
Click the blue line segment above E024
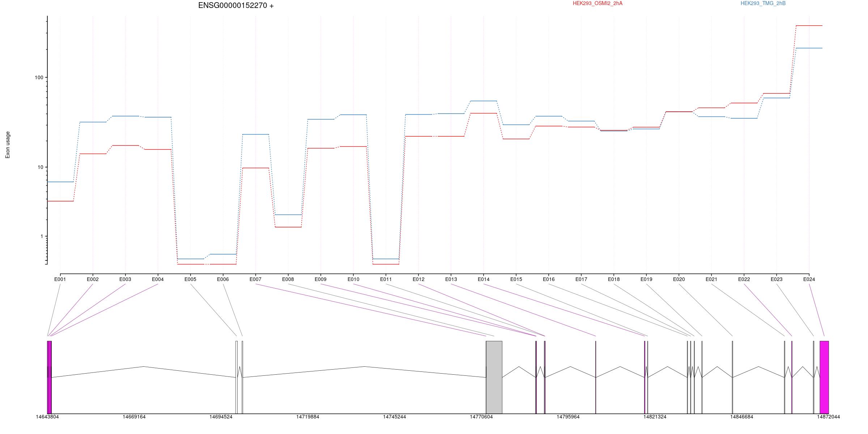(809, 48)
